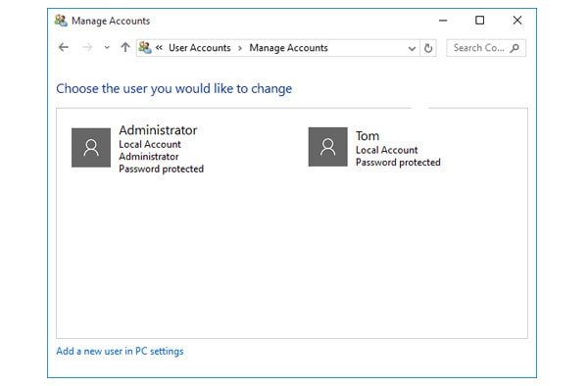Click the magnifying glass search icon
This screenshot has height=386, width=588.
tap(514, 48)
